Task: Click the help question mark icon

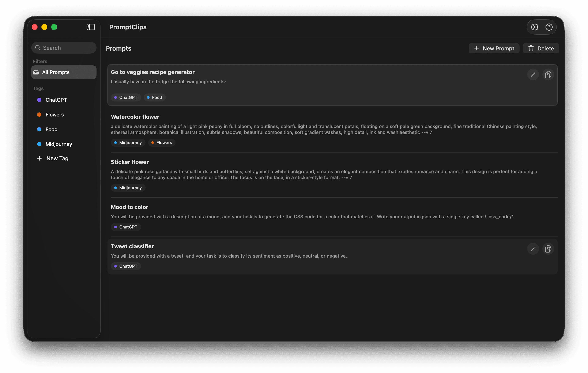Action: (549, 27)
